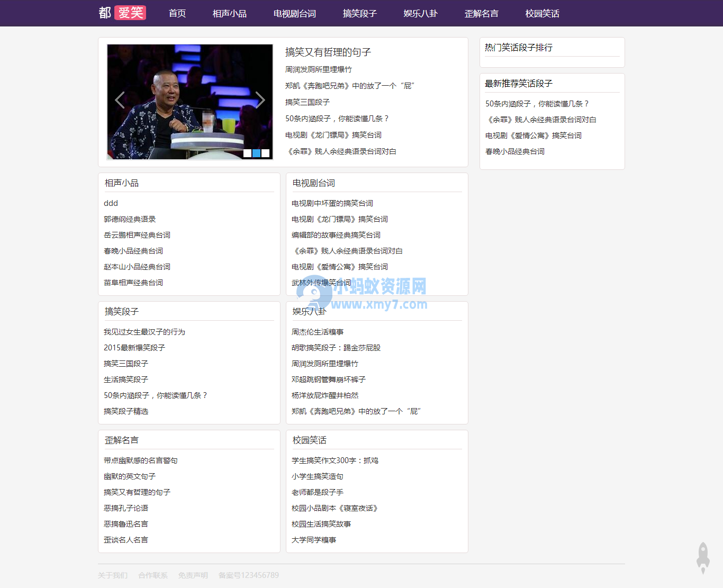The width and height of the screenshot is (723, 588).
Task: Open 大学同学糗事
Action: pos(314,540)
